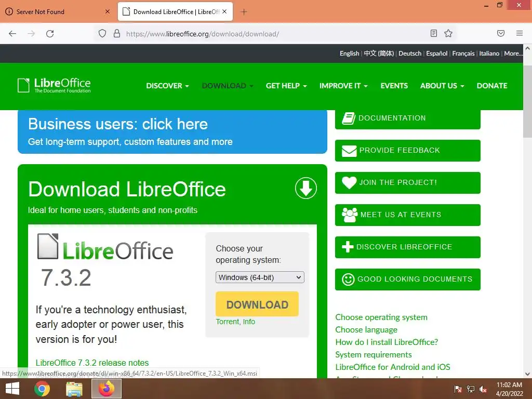This screenshot has width=532, height=399.
Task: Click the muted volume tray icon
Action: [483, 389]
